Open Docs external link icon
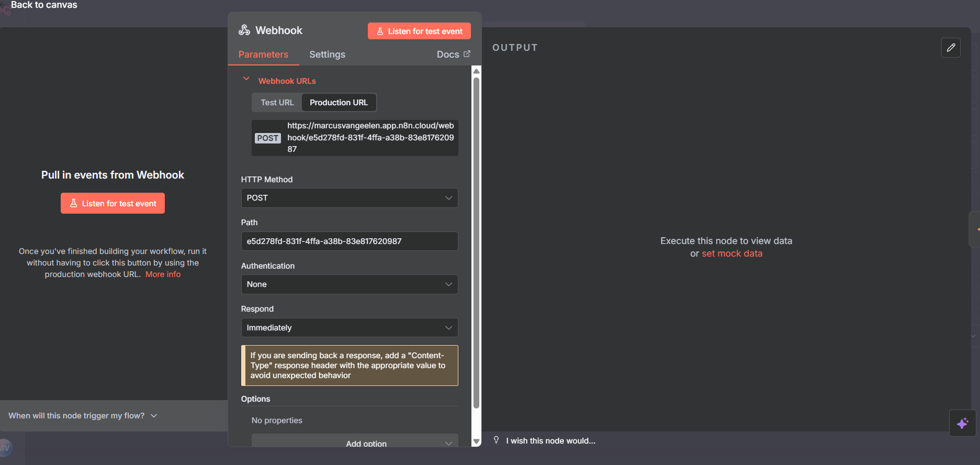 [467, 54]
